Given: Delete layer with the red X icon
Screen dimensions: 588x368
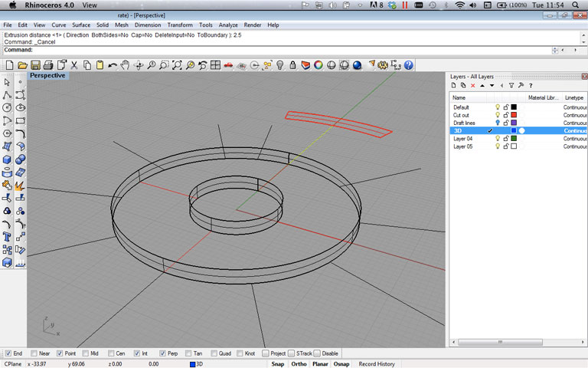Looking at the screenshot, I should click(473, 86).
